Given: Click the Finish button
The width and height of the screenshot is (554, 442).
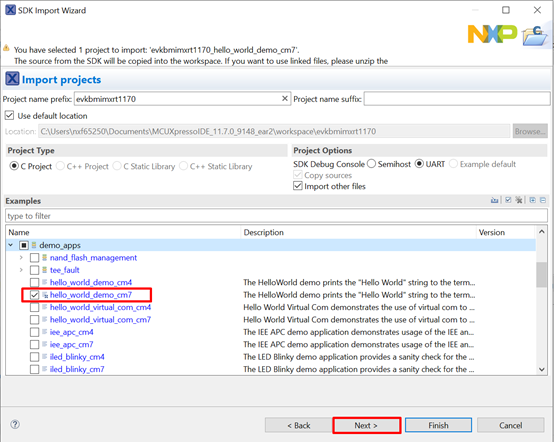Looking at the screenshot, I should (438, 425).
